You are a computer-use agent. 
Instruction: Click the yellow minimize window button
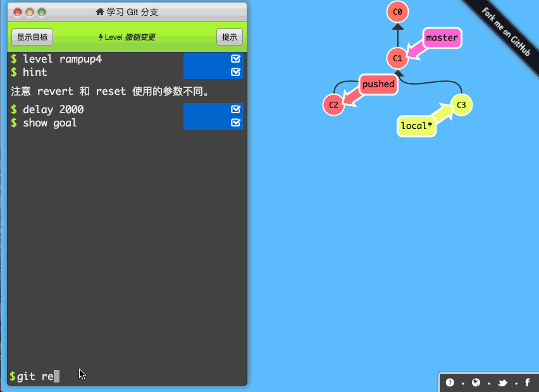coord(30,13)
